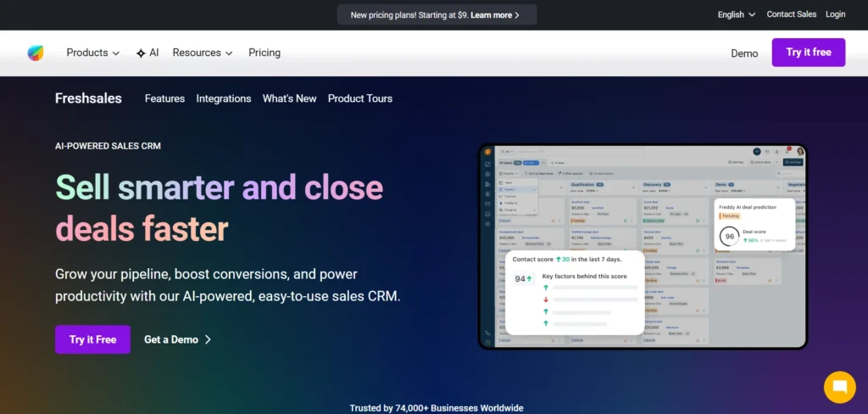The width and height of the screenshot is (868, 414).
Task: Click Learn more in pricing banner
Action: coord(495,15)
